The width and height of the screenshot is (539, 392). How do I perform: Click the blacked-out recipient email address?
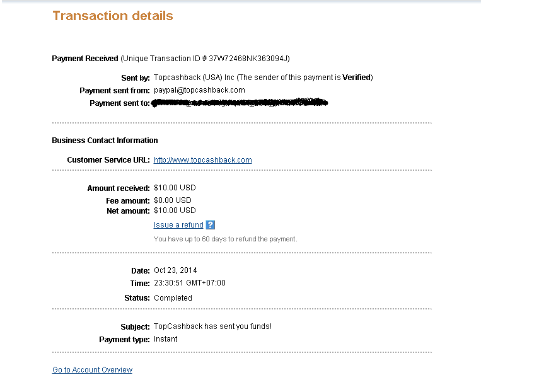click(240, 103)
